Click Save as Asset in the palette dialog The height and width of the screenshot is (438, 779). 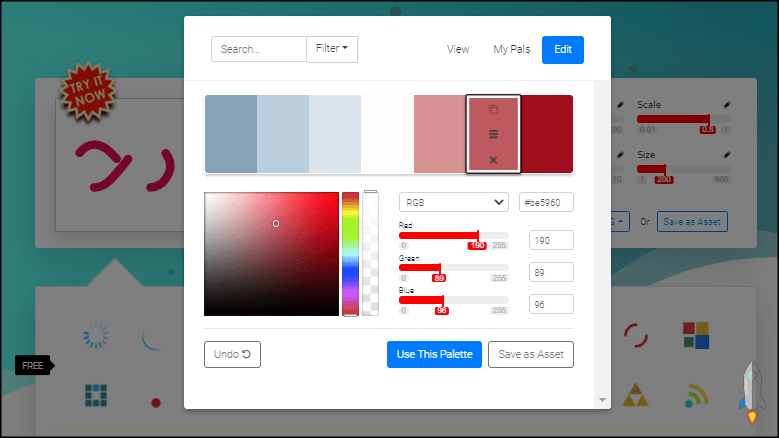click(x=530, y=354)
